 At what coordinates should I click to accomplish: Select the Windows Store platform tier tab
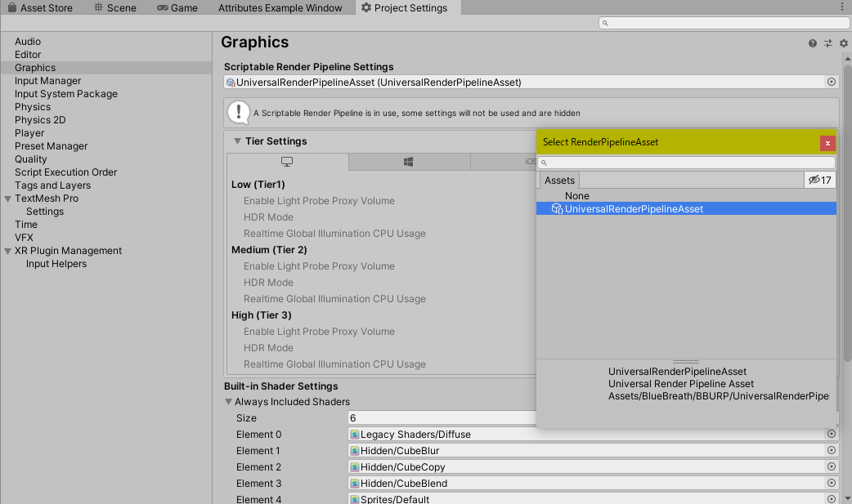coord(409,162)
